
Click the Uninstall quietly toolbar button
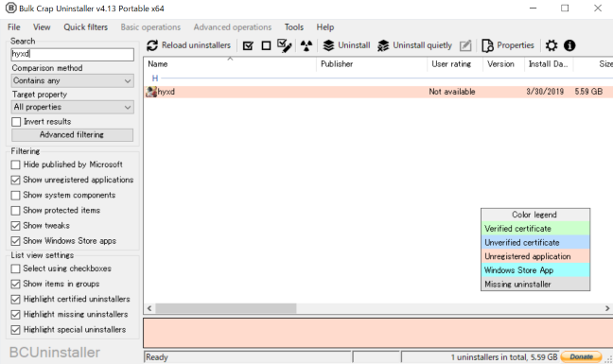(414, 45)
